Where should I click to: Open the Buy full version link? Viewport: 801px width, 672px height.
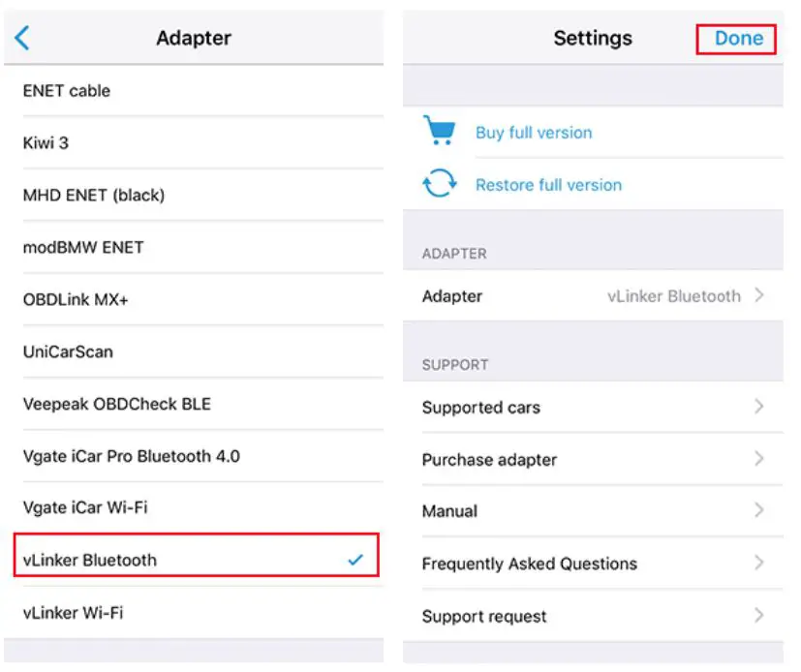pyautogui.click(x=534, y=132)
